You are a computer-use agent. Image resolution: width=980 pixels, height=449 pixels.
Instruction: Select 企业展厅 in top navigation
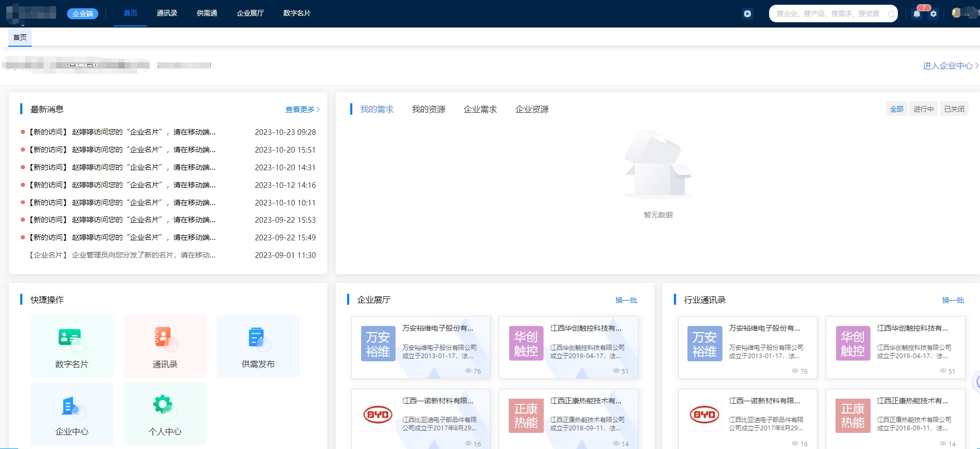click(x=250, y=13)
